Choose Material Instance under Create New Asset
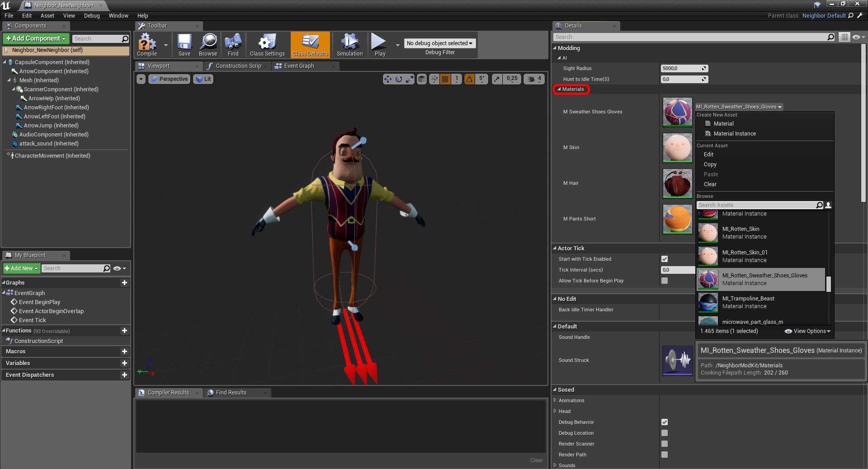 [x=764, y=134]
